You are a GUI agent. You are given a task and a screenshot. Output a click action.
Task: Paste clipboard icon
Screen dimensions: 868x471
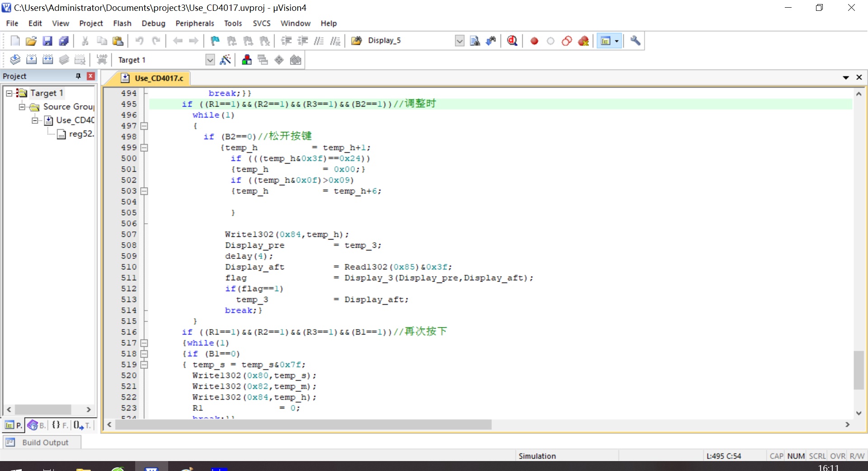[x=118, y=41]
